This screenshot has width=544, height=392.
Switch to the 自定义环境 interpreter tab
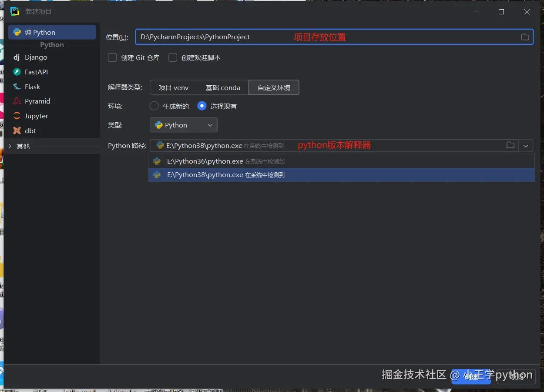click(x=274, y=87)
